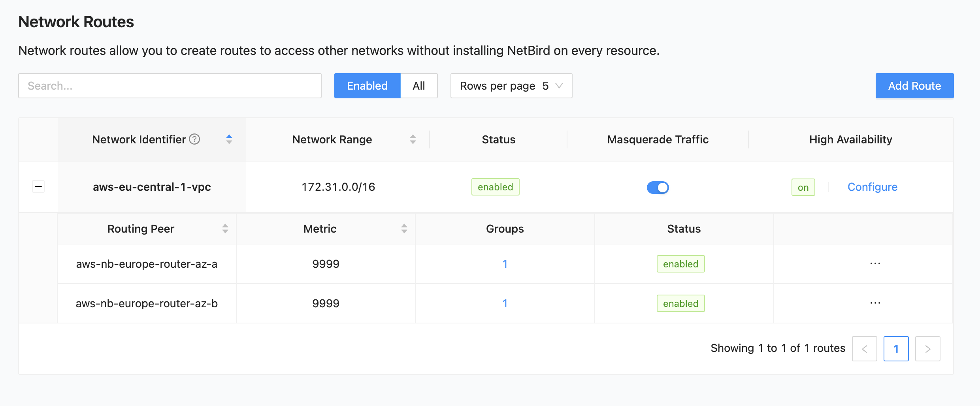Disable Masquerade Traffic for aws-eu-central-1-vpc
Screen dimensions: 980x406
point(658,187)
